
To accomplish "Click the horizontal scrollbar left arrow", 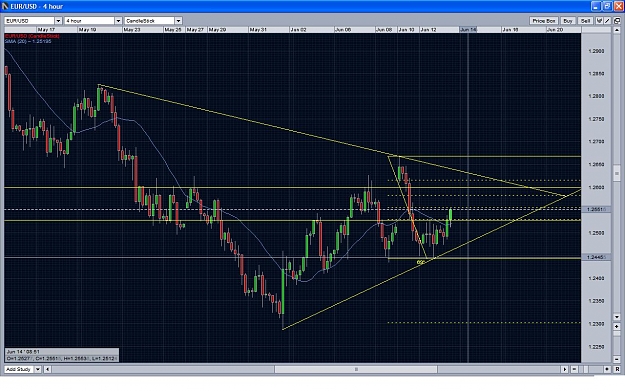I will click(47, 369).
